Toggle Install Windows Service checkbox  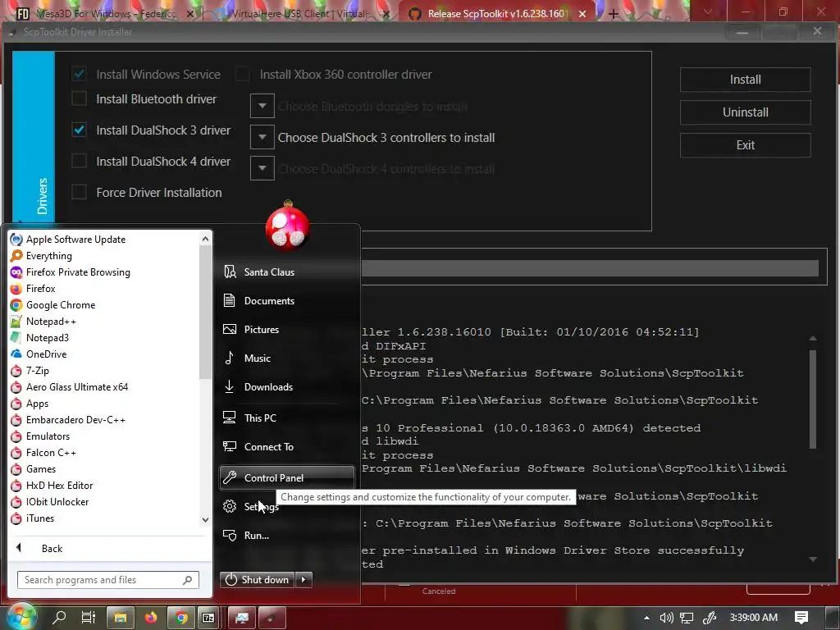tap(79, 74)
